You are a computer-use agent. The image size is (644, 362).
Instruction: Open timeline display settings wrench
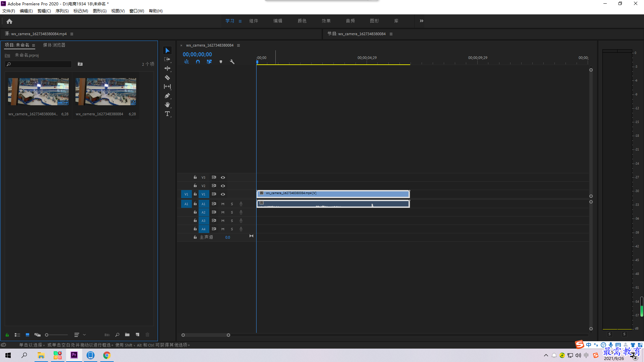coord(232,62)
